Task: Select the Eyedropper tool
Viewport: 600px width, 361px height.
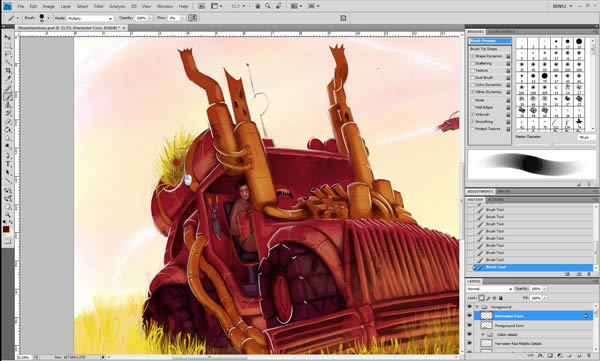Action: click(7, 79)
